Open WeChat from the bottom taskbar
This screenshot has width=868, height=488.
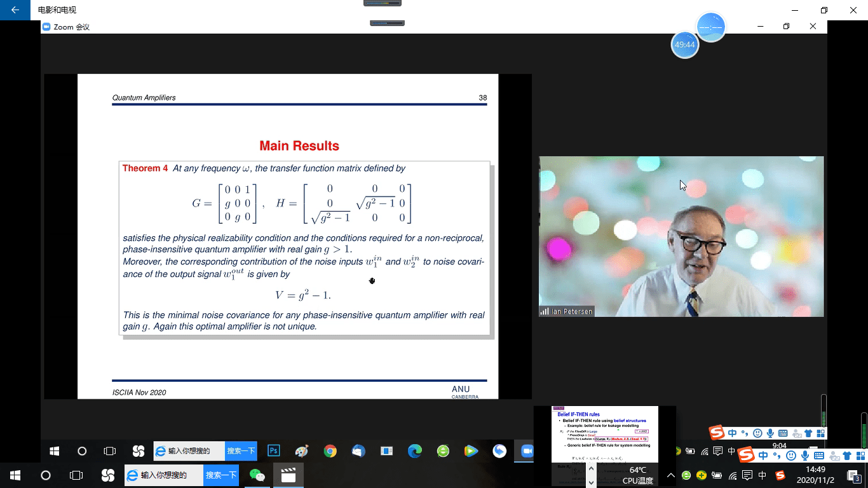257,475
